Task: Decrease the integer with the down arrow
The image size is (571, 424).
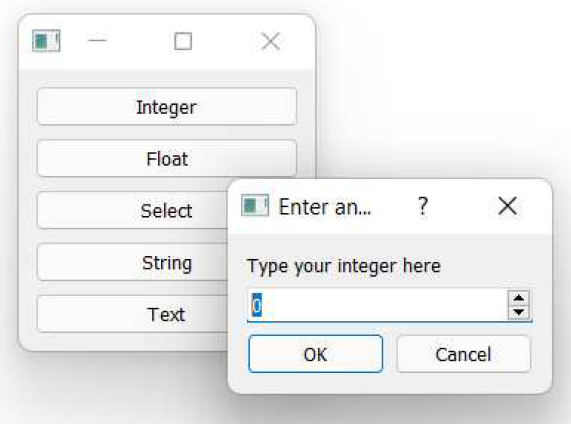Action: [x=519, y=312]
